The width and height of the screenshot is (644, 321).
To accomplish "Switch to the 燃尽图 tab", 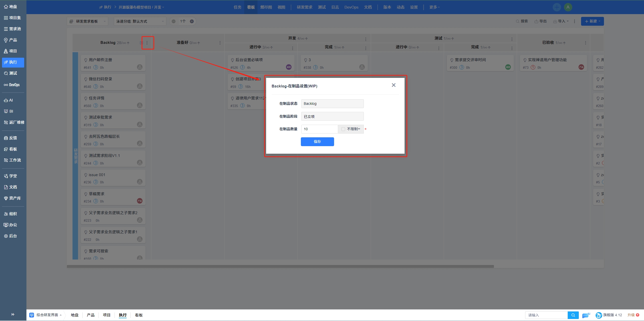I will (x=266, y=7).
